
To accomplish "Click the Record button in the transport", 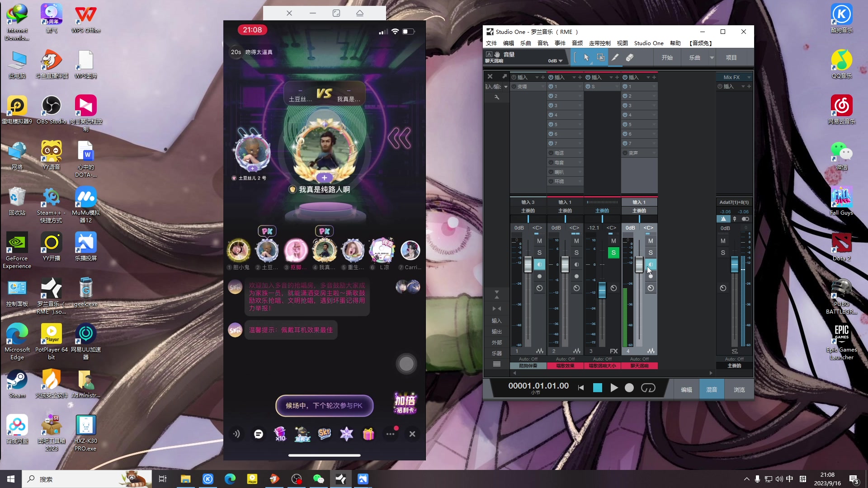I will click(629, 388).
